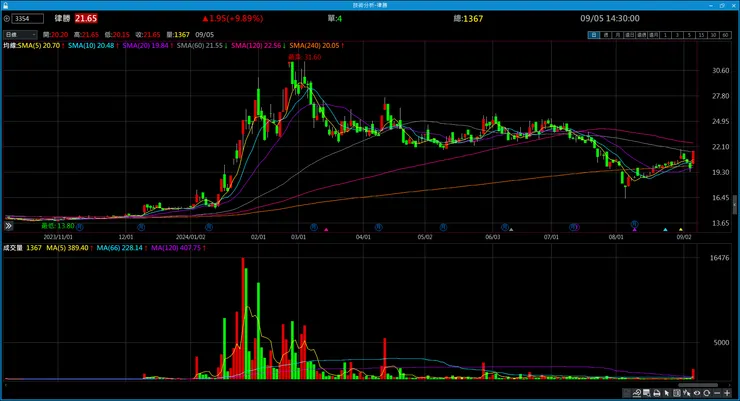Expand the double-chevron panel at chart left
Screen dimensions: 740x401
(8, 226)
